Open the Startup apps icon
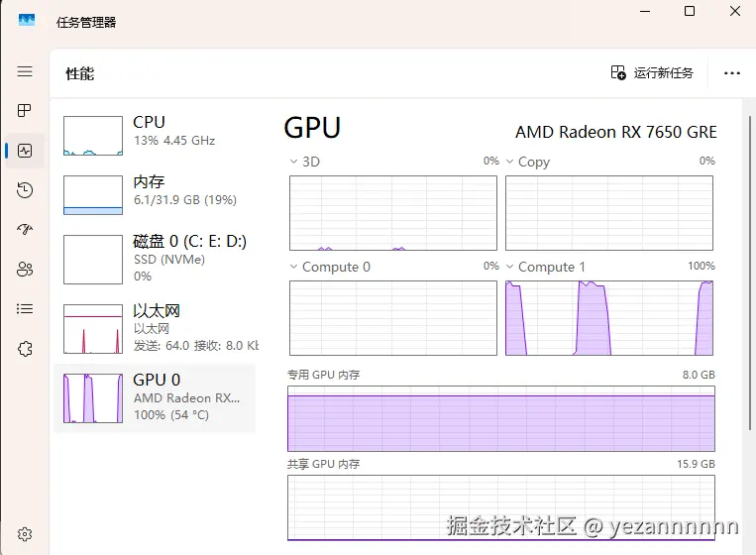This screenshot has height=555, width=756. point(25,230)
